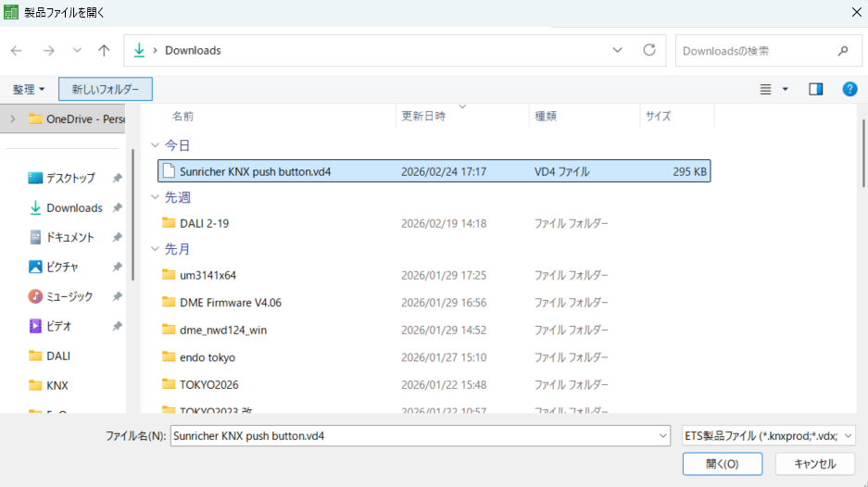Screen dimensions: 868x487
Task: Click the キャンセル button
Action: (814, 464)
